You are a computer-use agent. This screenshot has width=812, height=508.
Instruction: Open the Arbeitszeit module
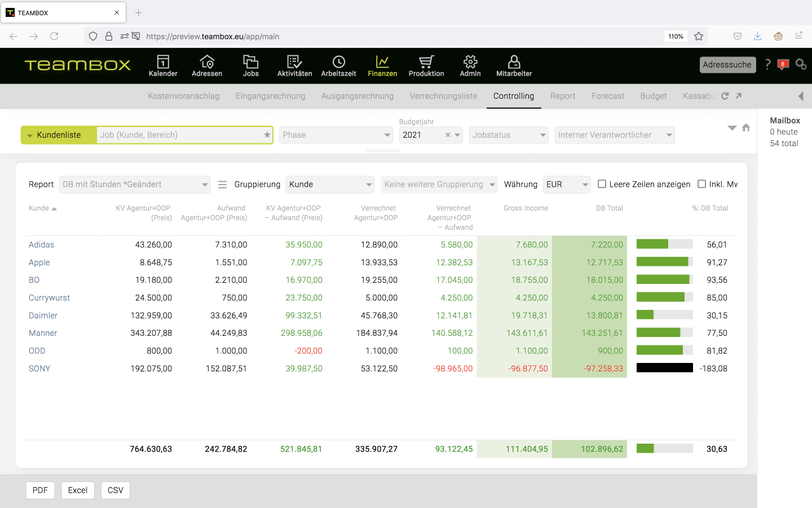click(x=338, y=65)
